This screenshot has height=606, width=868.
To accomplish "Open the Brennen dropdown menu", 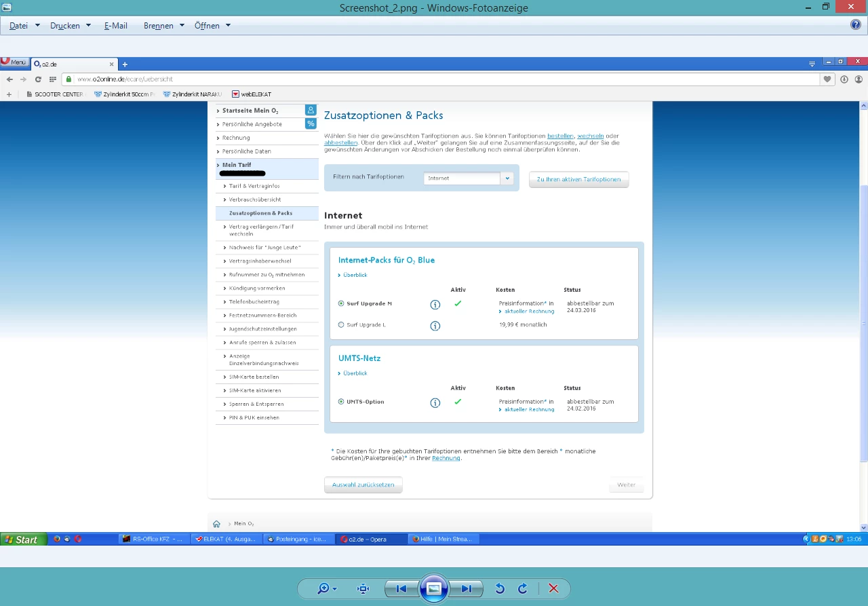I will click(x=163, y=26).
